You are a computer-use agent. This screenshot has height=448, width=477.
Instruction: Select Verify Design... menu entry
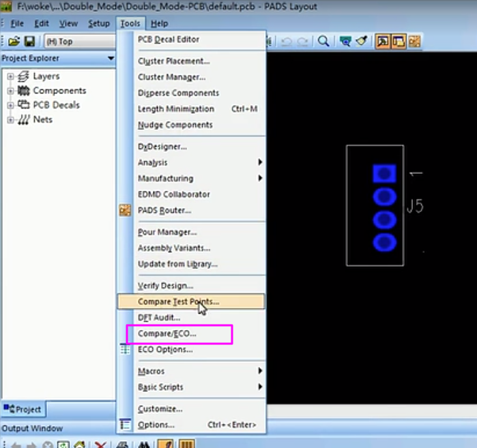point(165,286)
